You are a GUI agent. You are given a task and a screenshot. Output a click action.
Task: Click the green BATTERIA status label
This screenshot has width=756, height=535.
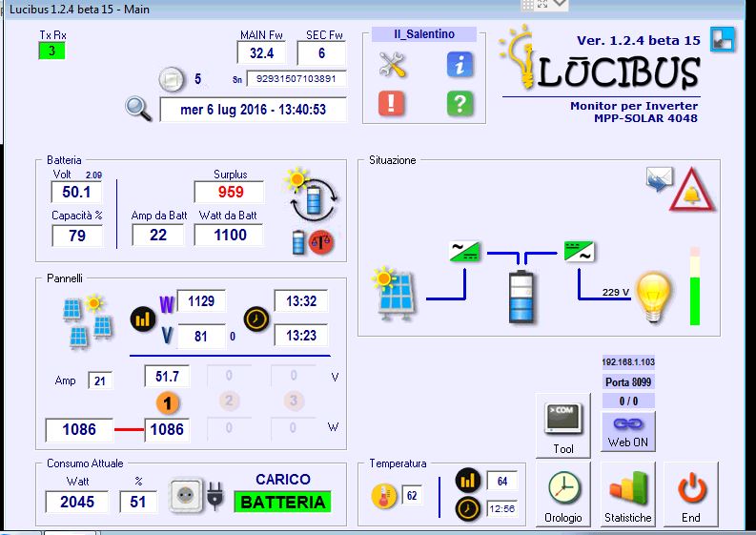click(283, 502)
